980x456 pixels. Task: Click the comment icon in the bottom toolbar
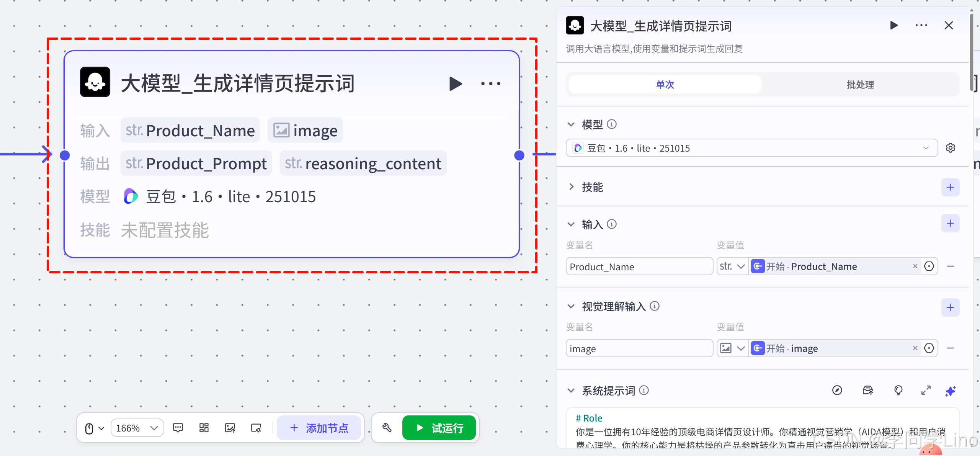[x=178, y=428]
